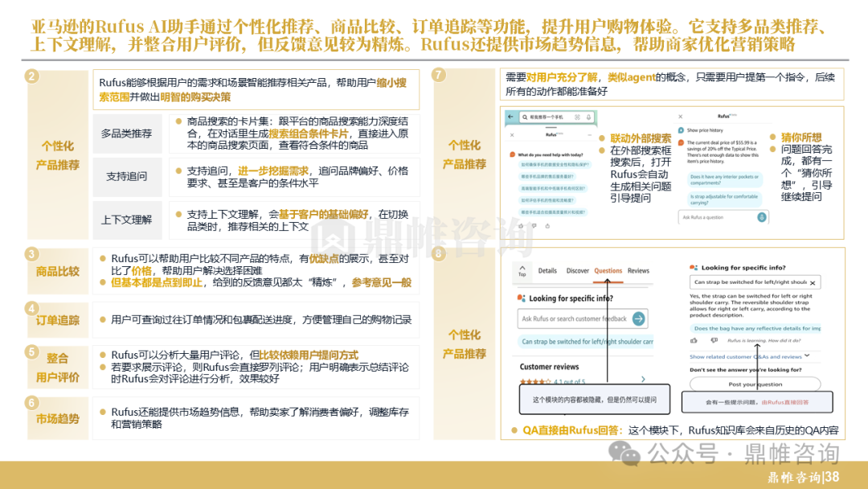The image size is (868, 489).
Task: Tap thumbs down beside 'Rufus is learning'
Action: pos(714,340)
